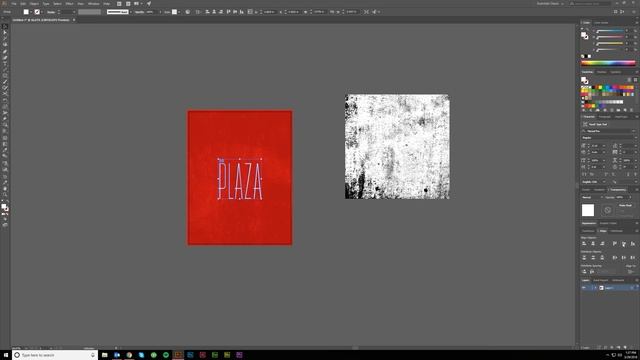This screenshot has width=640, height=360.
Task: Select the Selection tool in the toolbar
Action: click(x=5, y=26)
